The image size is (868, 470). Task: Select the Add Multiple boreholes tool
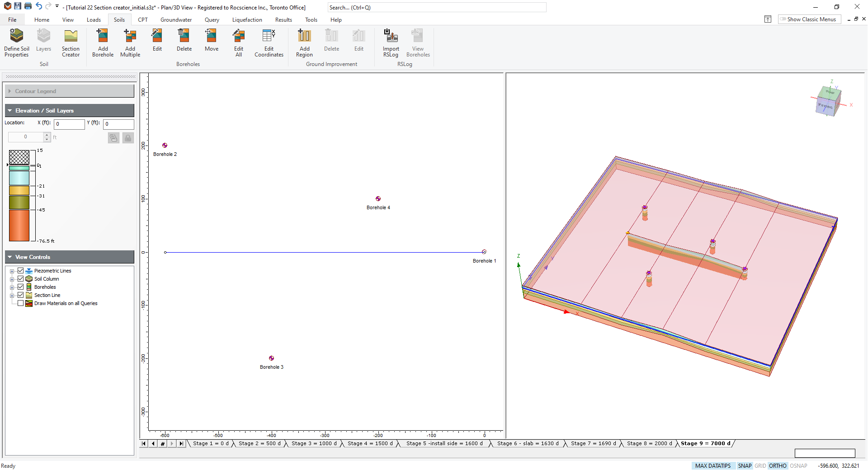coord(130,43)
